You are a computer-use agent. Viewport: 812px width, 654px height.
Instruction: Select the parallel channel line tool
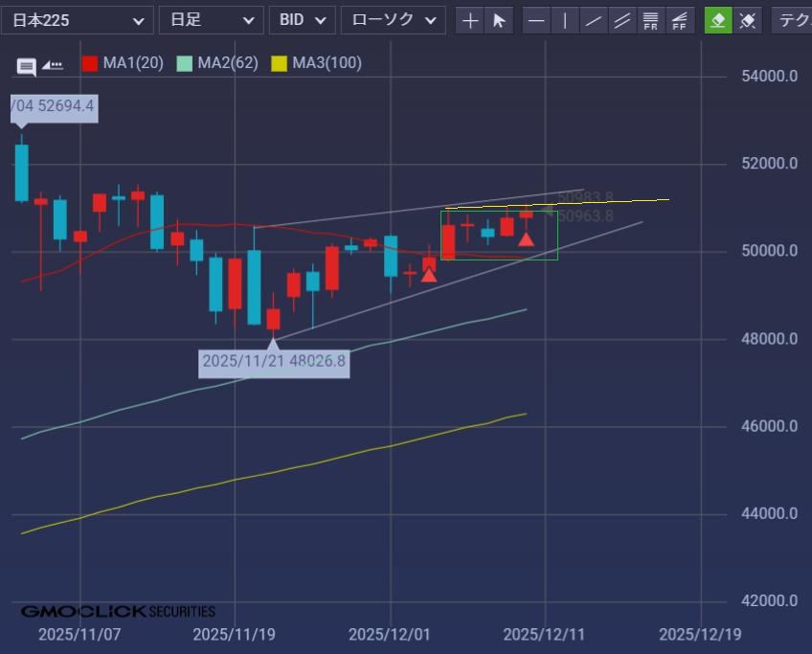622,20
